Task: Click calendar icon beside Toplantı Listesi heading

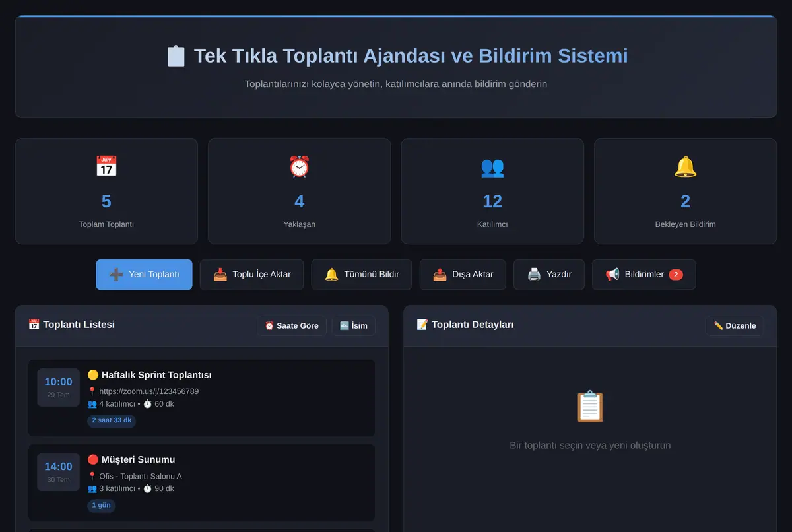Action: [34, 325]
